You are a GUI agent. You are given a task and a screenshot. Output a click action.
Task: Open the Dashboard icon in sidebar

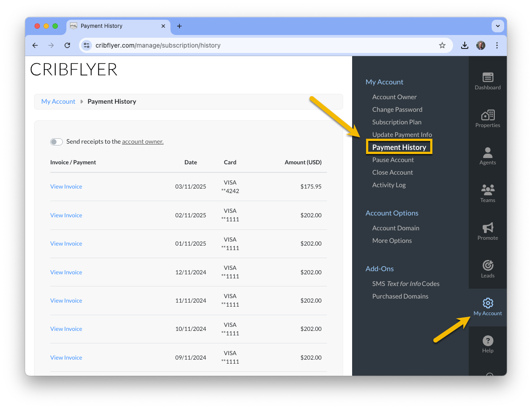[488, 78]
